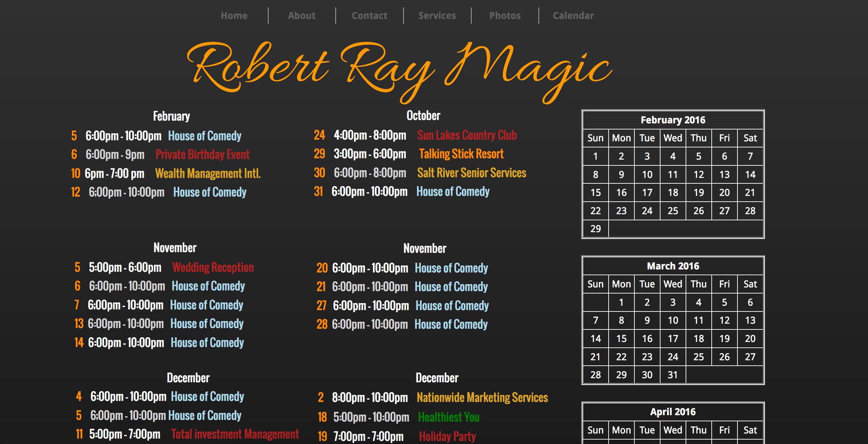Screen dimensions: 868x444
Task: Click the Total Investment Management event
Action: click(x=235, y=434)
